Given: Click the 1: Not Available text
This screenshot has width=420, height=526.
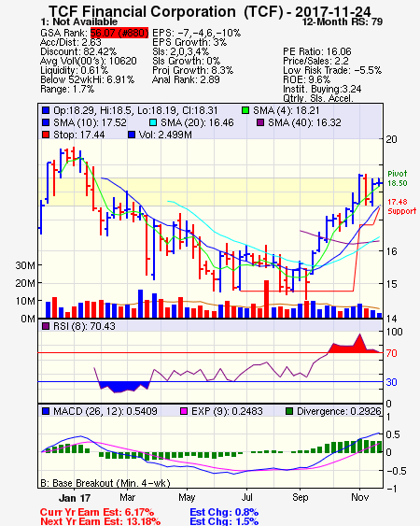Looking at the screenshot, I should pos(78,21).
